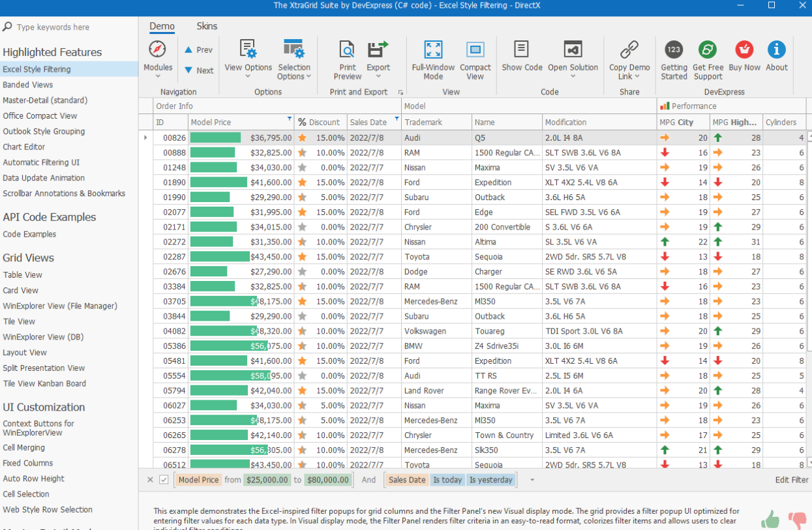Open the About info icon
812x530 pixels.
tap(776, 50)
